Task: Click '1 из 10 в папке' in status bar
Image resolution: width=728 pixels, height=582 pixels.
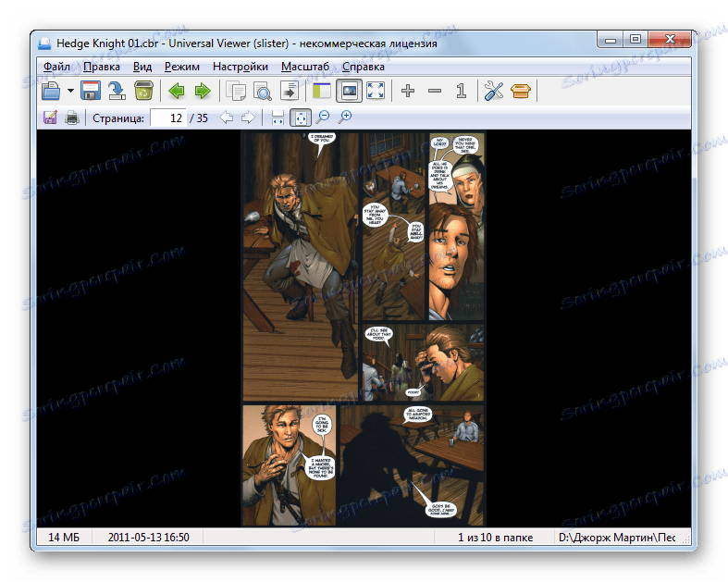Action: tap(496, 538)
